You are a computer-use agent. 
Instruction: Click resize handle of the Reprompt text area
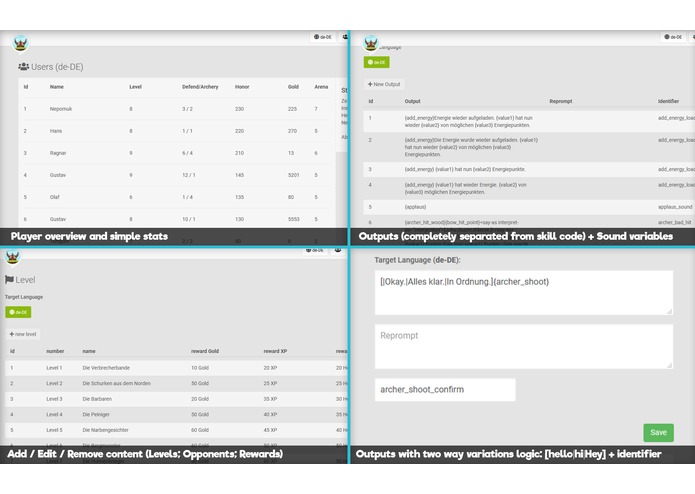pyautogui.click(x=669, y=365)
